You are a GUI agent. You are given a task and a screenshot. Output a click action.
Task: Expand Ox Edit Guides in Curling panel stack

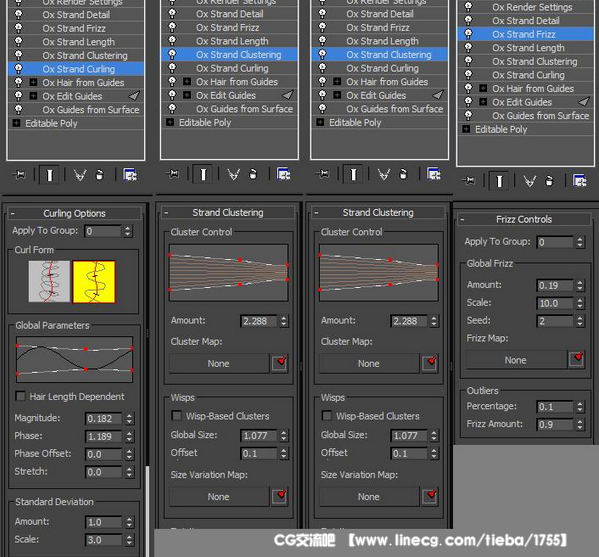pyautogui.click(x=33, y=96)
